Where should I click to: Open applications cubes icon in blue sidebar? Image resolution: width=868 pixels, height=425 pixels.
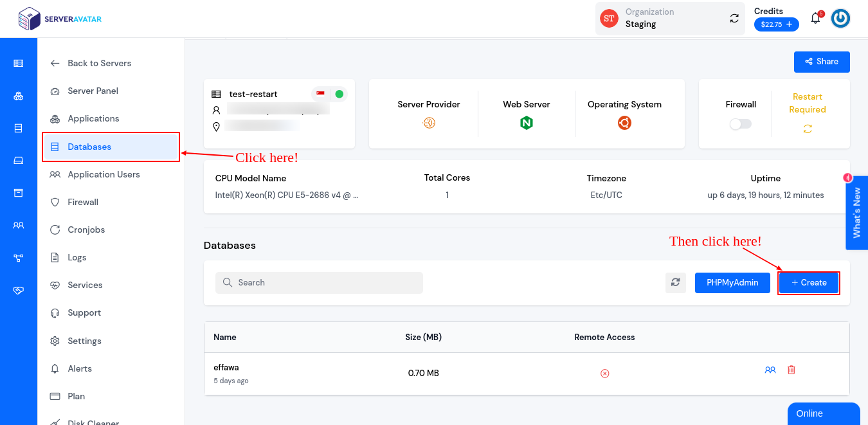click(19, 96)
